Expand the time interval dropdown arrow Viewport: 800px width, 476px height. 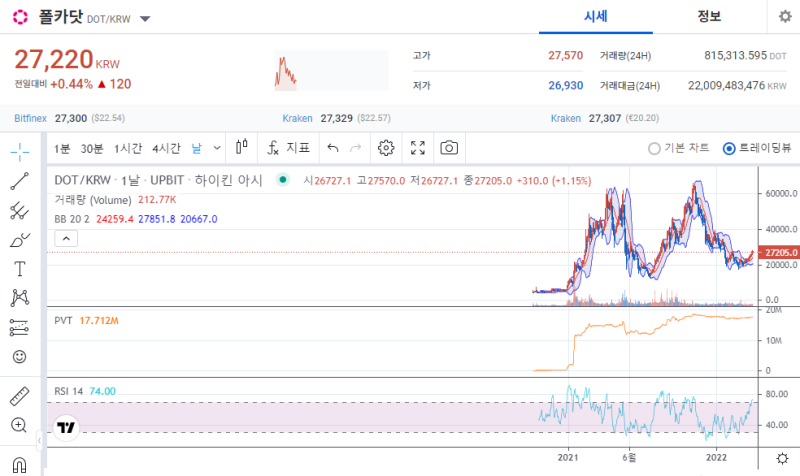coord(217,148)
